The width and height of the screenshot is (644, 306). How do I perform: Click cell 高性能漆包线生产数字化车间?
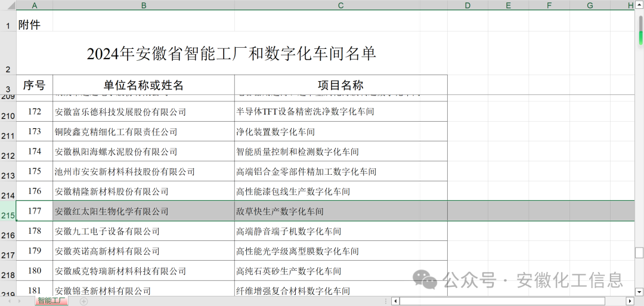pyautogui.click(x=341, y=191)
